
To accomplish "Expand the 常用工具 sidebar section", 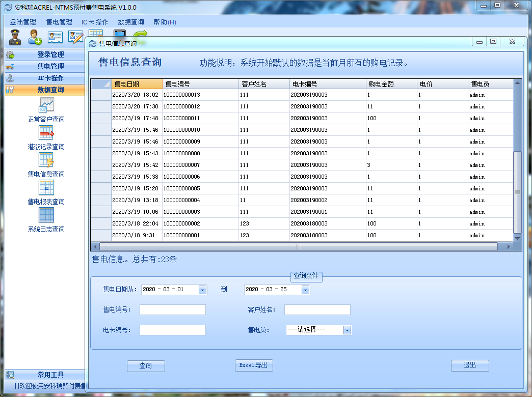I will click(x=45, y=375).
